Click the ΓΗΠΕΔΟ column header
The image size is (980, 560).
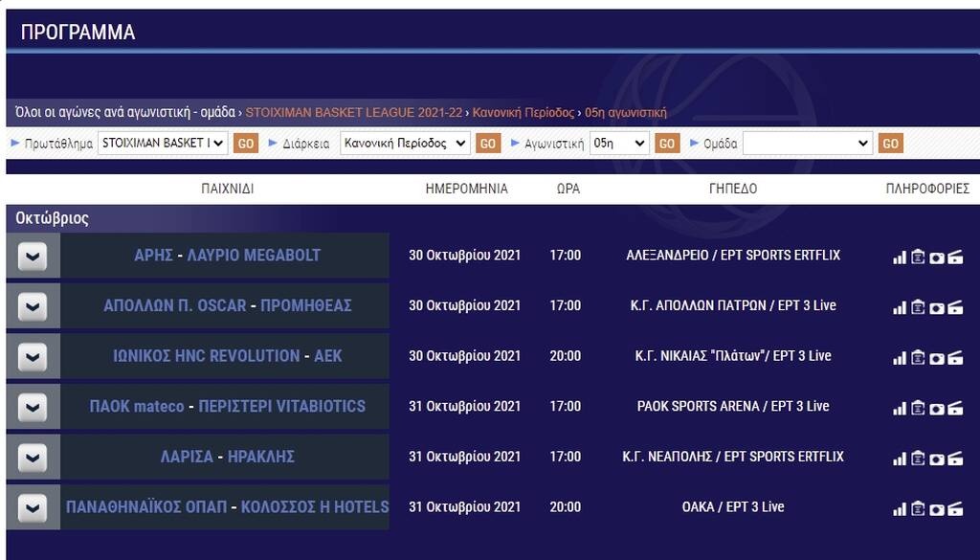[x=733, y=189]
